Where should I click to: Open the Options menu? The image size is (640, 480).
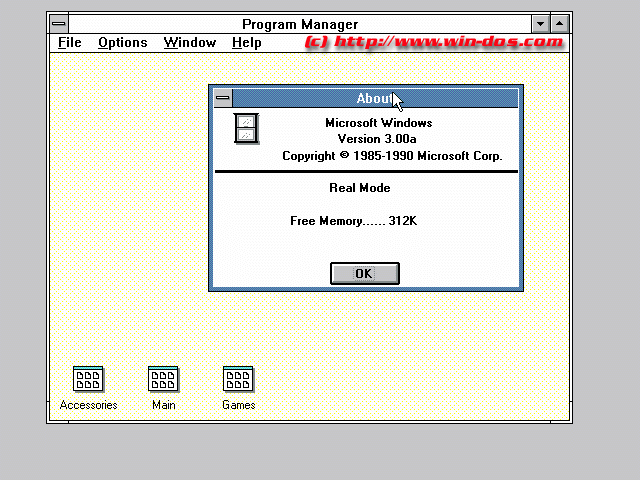coord(122,42)
